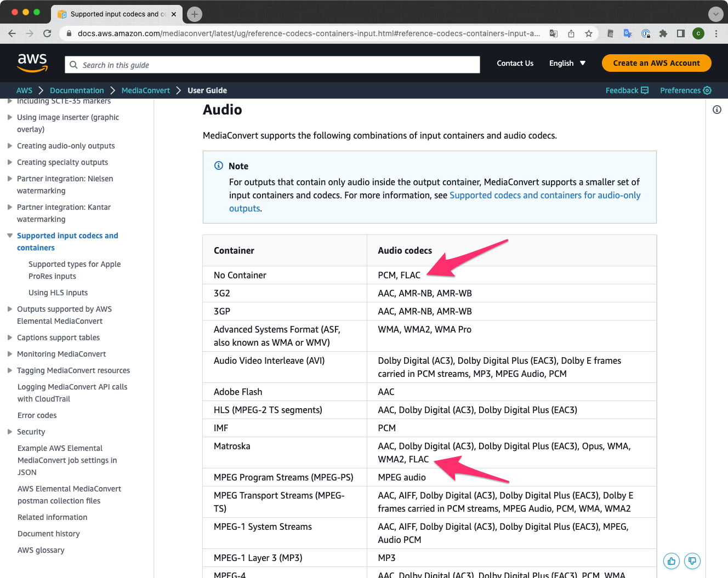Click Create an AWS Account button
This screenshot has width=728, height=578.
(x=656, y=63)
